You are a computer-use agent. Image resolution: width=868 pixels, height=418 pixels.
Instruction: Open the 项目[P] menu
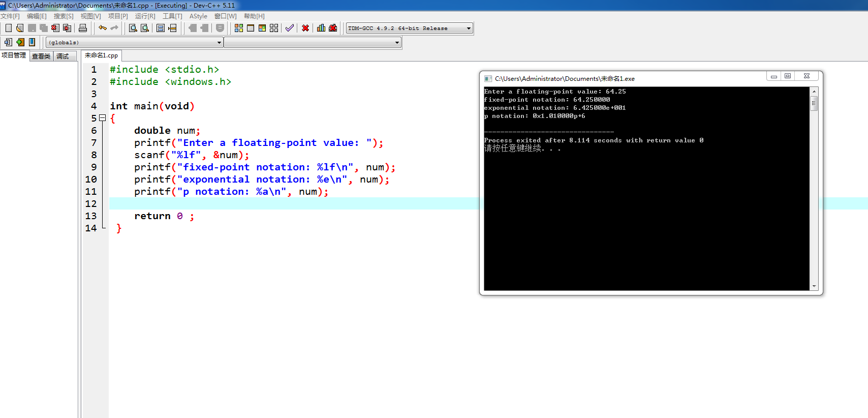pos(118,16)
